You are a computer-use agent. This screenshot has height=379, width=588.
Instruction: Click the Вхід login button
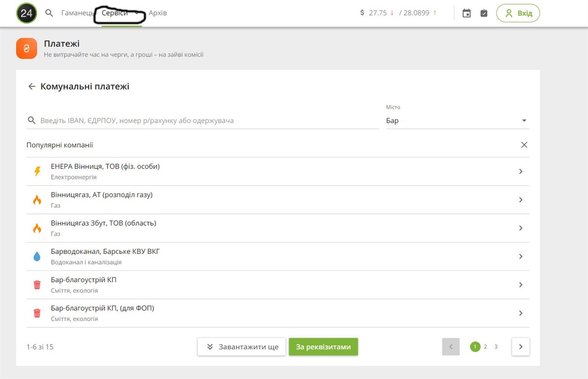click(518, 13)
